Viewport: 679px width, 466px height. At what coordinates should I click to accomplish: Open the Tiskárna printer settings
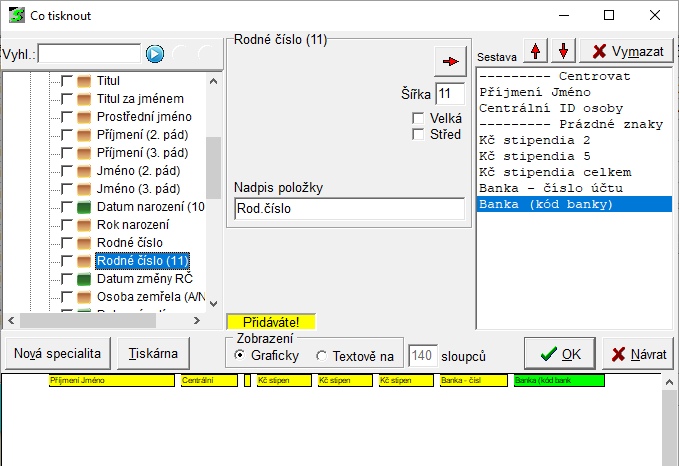pyautogui.click(x=153, y=354)
